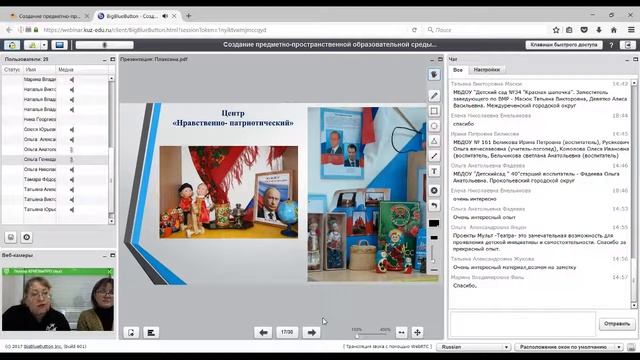Clear all whiteboard annotations
The width and height of the screenshot is (640, 360).
434,191
